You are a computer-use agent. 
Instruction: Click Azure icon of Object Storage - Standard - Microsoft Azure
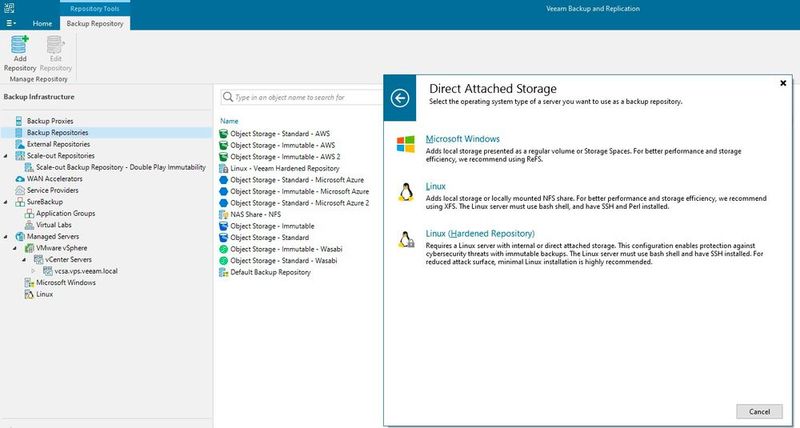point(223,180)
